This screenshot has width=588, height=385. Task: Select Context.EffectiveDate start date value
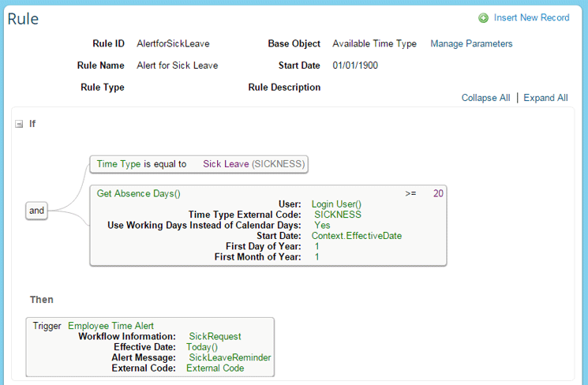[351, 236]
